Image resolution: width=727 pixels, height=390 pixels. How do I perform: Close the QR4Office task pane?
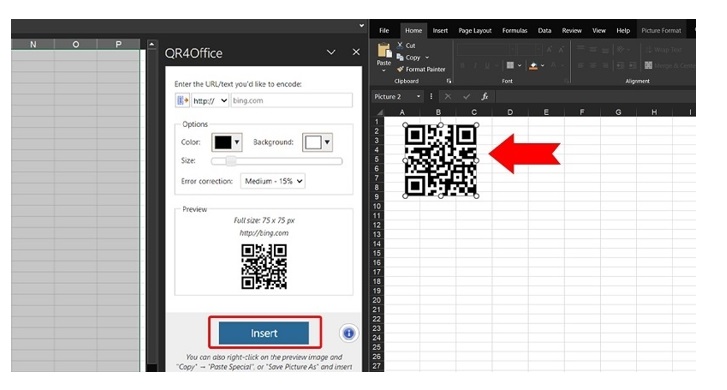pos(356,52)
